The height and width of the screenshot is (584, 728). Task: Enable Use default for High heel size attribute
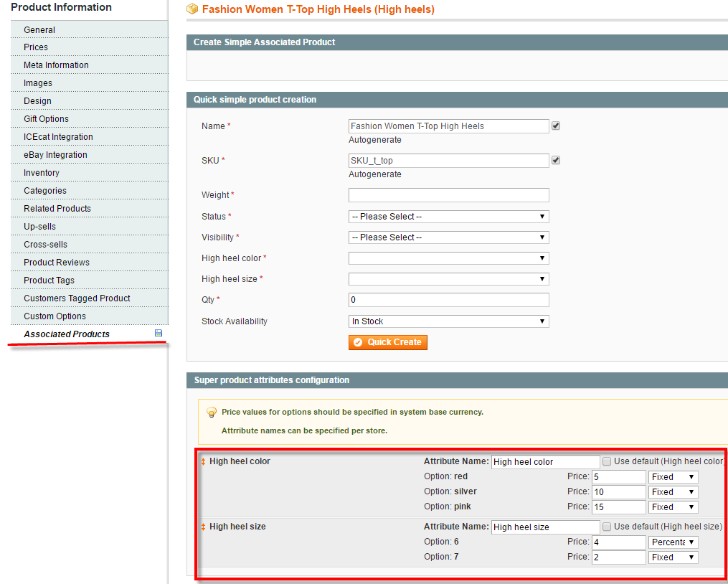point(606,527)
